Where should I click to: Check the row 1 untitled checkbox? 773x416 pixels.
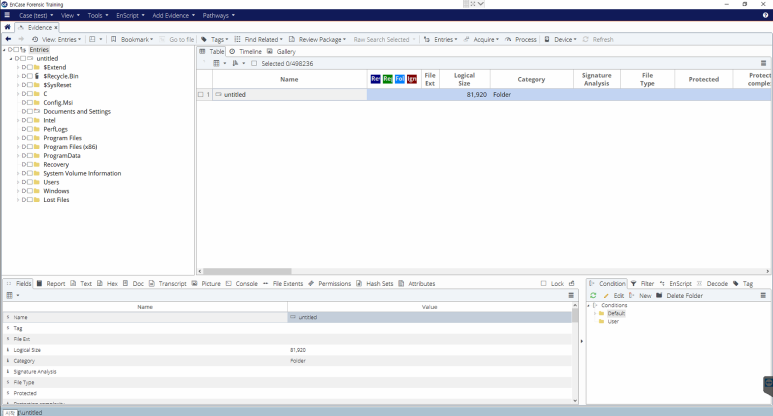pyautogui.click(x=201, y=94)
